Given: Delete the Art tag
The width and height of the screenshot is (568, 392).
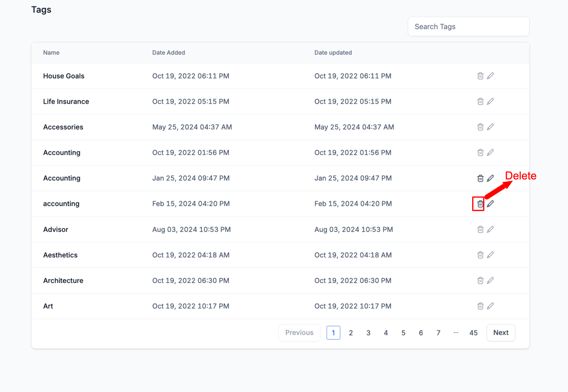Looking at the screenshot, I should tap(480, 306).
